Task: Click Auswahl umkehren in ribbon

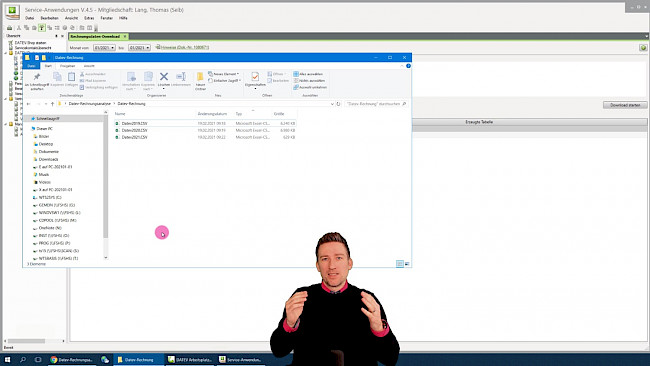Action: click(x=310, y=87)
